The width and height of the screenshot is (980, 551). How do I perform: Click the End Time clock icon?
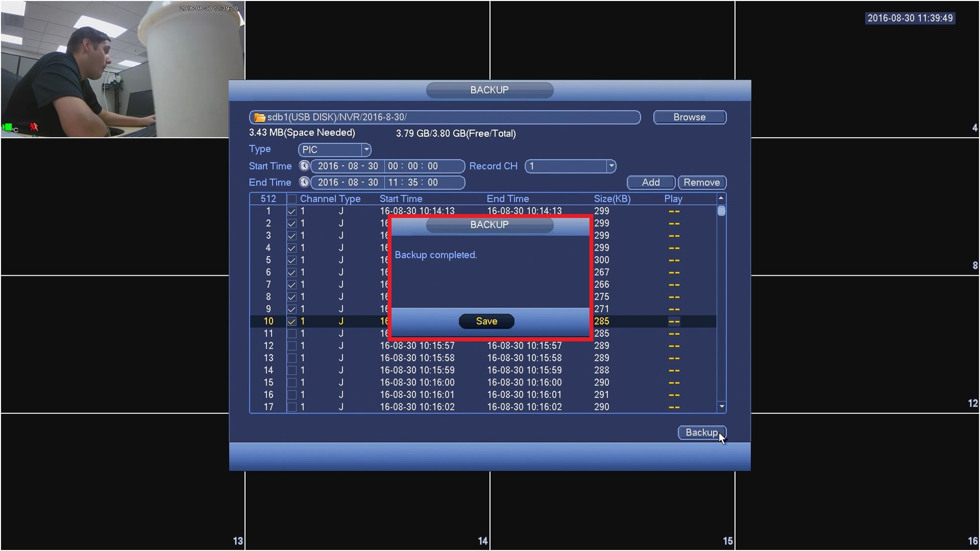click(x=304, y=182)
